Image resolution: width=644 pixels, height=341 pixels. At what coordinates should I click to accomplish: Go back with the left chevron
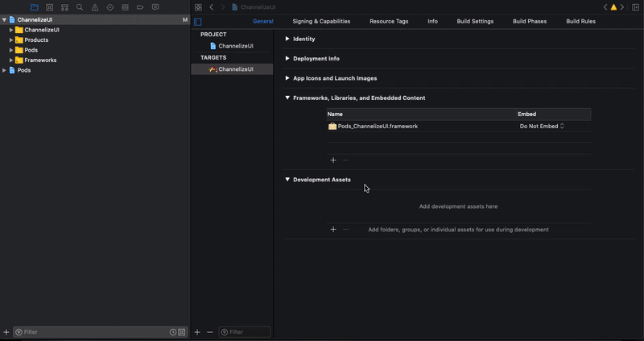(x=212, y=7)
